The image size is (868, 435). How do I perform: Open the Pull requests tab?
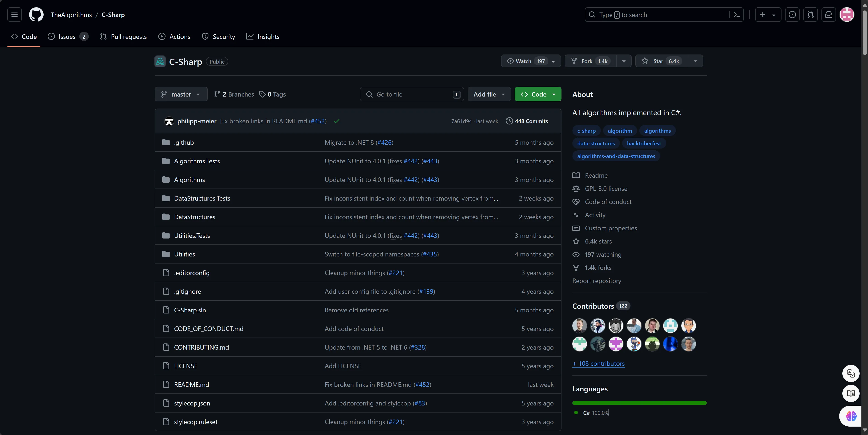(x=123, y=36)
